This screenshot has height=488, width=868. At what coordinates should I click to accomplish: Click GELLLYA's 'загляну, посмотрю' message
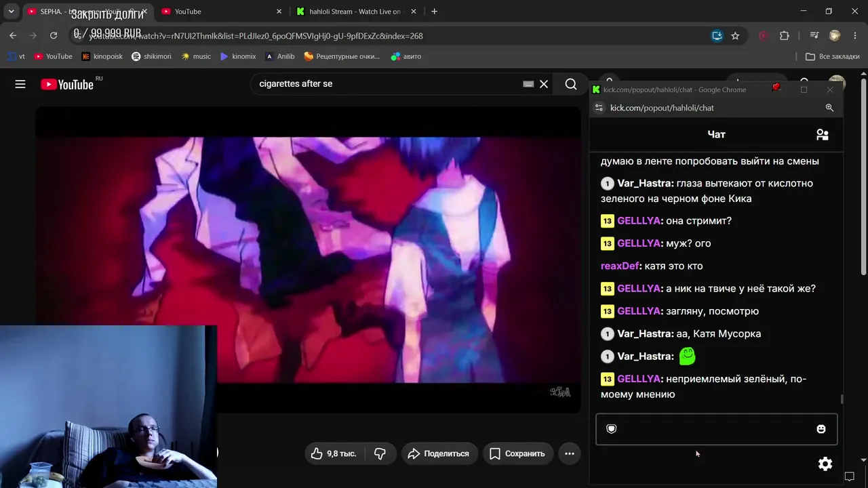coord(712,311)
